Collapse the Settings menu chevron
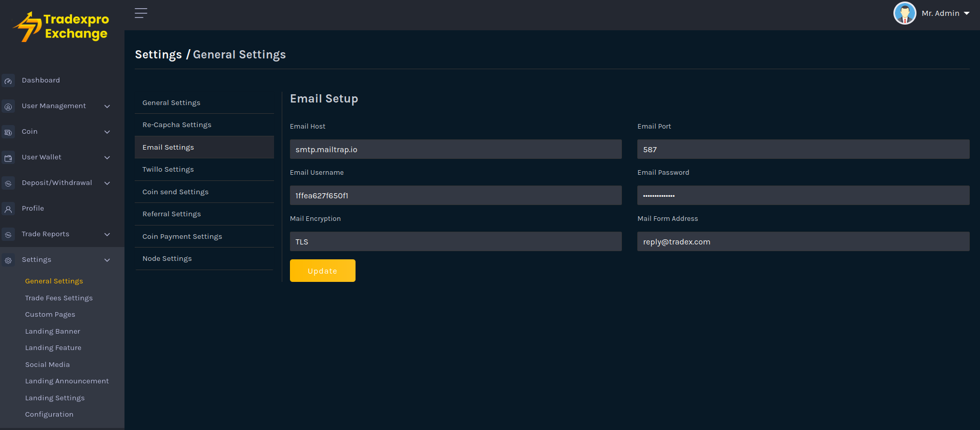 [107, 260]
